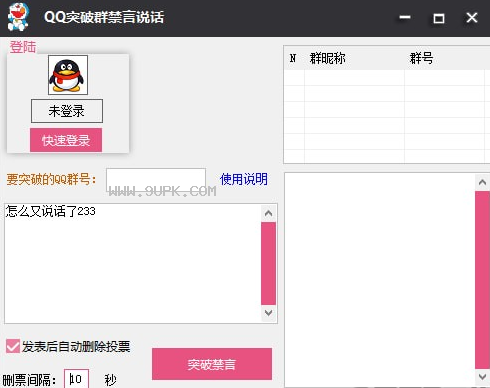Click the N column header
Screen dimensions: 490x388
pyautogui.click(x=293, y=58)
